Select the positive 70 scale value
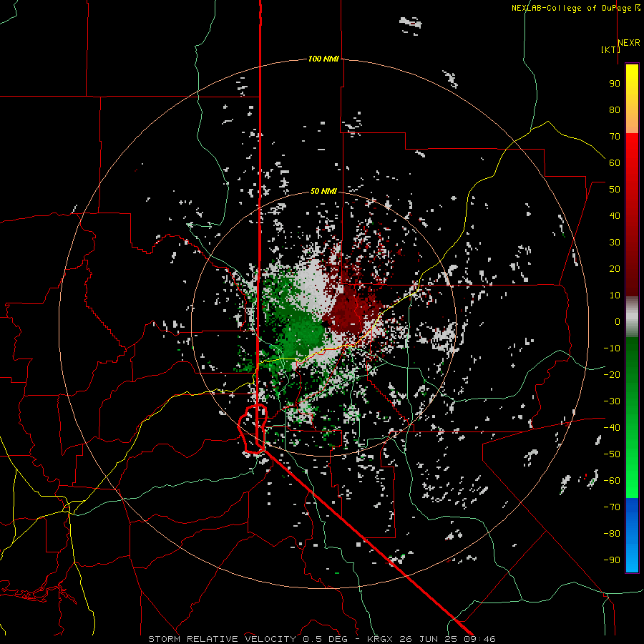 [x=615, y=137]
